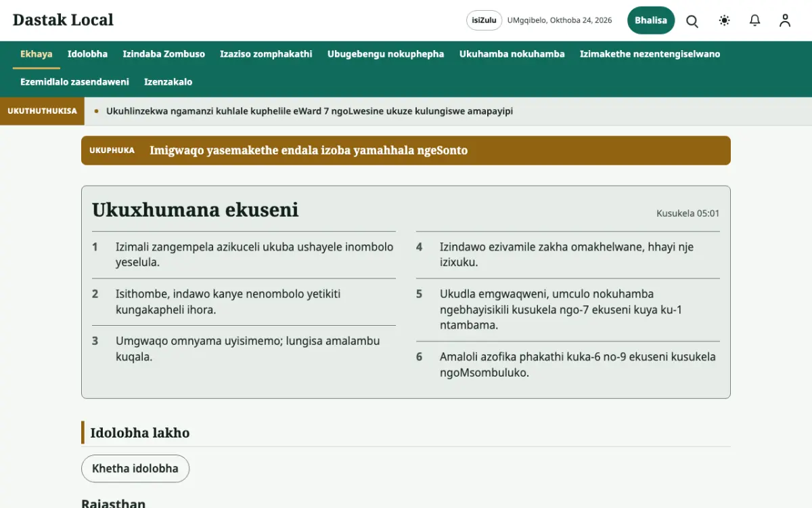Open the Idolobha navigation item
Image resolution: width=812 pixels, height=508 pixels.
click(88, 54)
